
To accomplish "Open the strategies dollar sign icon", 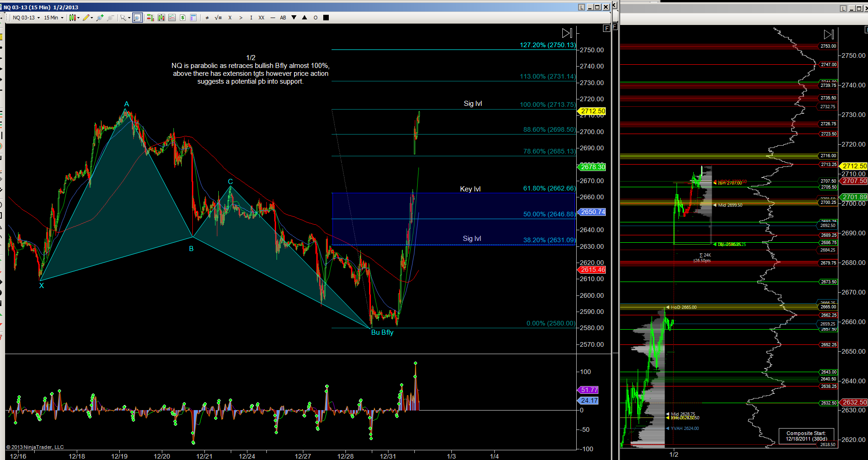I will coord(183,18).
